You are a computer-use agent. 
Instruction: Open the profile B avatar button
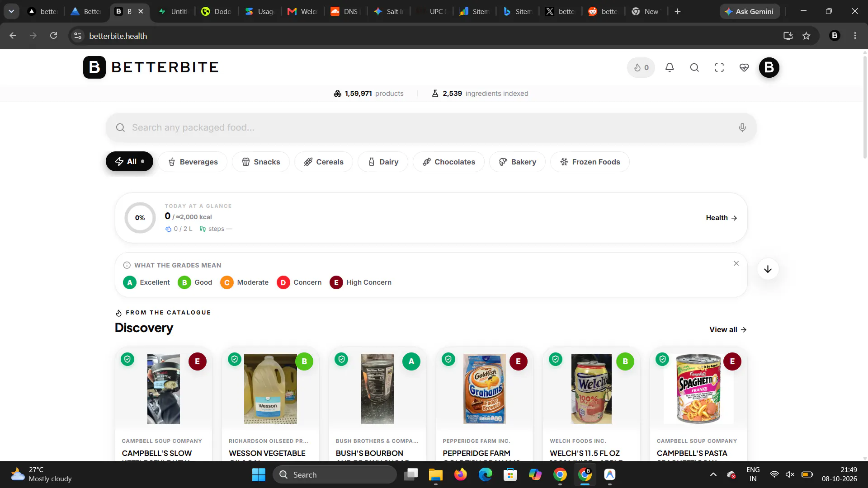tap(769, 68)
